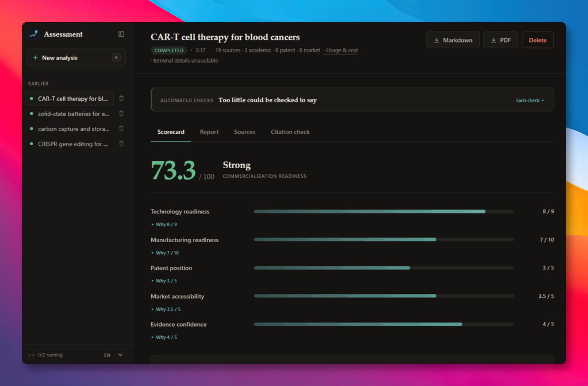Open the Sources tab
Screen dimensions: 588x386
tap(245, 132)
